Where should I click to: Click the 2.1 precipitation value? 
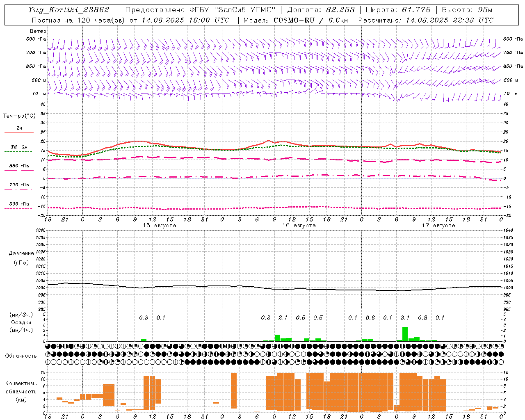tap(283, 317)
